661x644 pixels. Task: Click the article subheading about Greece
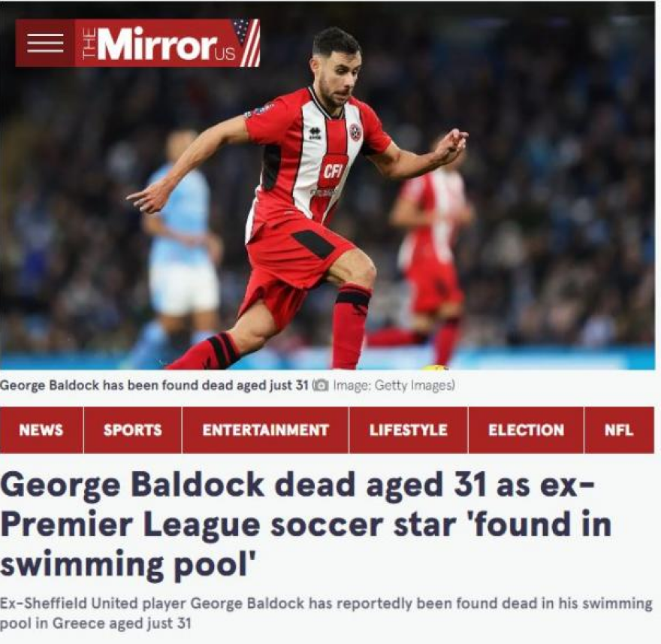coord(326,613)
